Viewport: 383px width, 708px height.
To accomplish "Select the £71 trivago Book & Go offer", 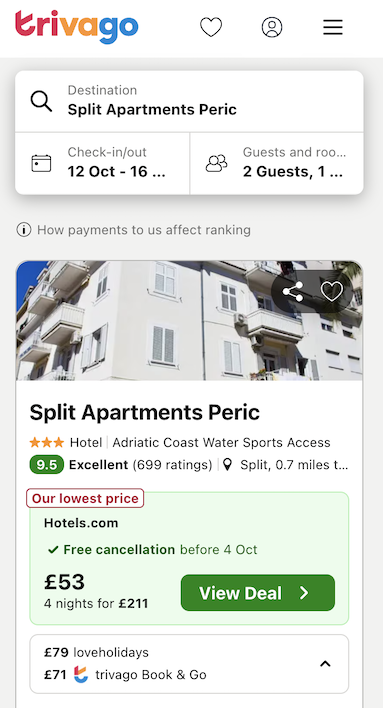I will (x=125, y=675).
